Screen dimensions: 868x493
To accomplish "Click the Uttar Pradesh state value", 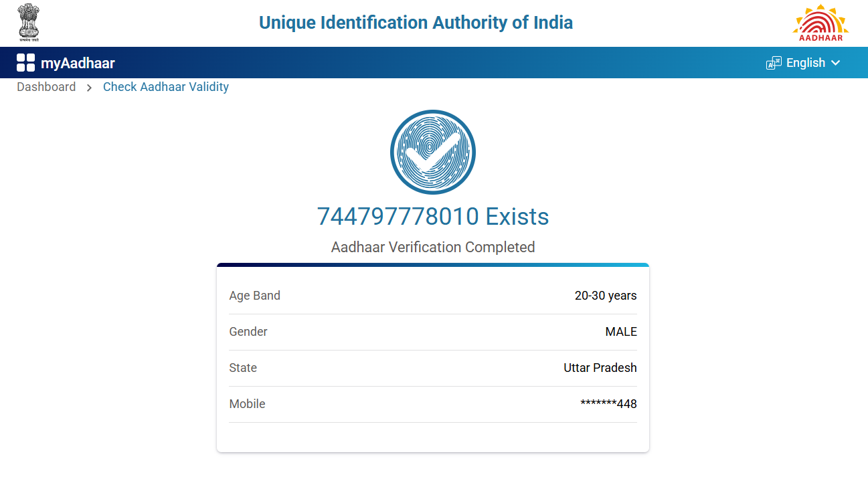I will point(600,368).
